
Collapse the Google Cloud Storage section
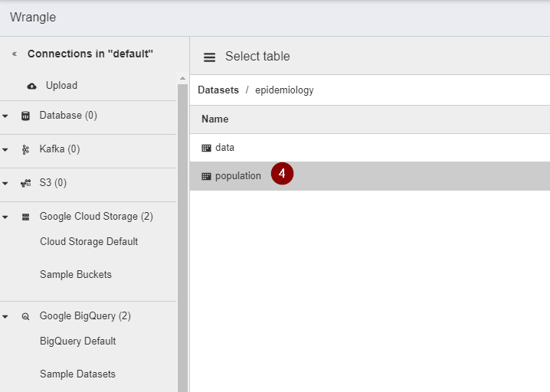coord(5,217)
